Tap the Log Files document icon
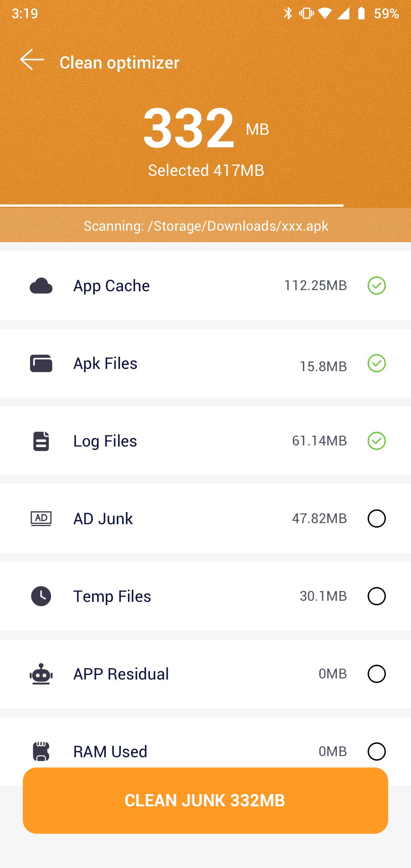 41,441
